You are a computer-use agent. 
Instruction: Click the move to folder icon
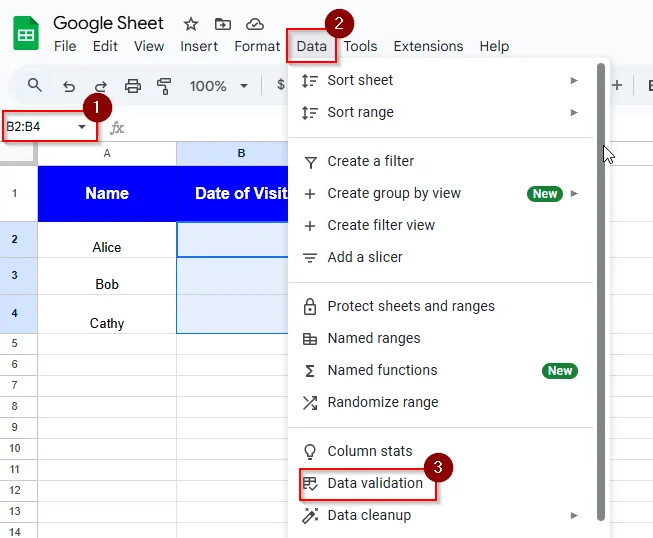point(223,24)
